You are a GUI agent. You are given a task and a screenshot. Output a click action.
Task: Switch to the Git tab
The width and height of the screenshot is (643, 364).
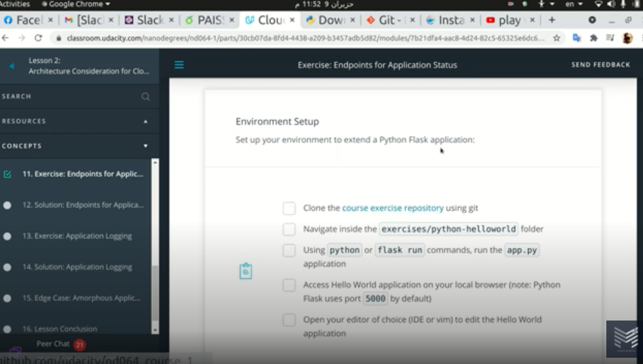[390, 20]
